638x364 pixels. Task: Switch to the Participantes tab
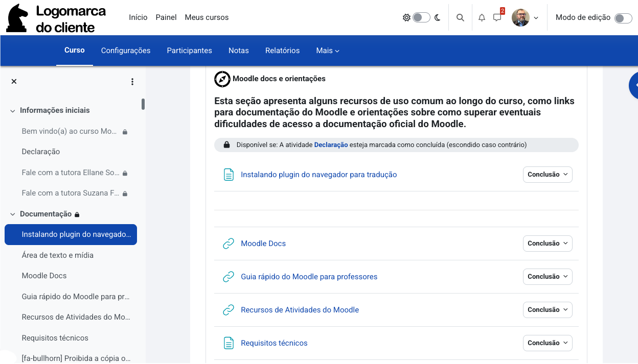pos(189,51)
